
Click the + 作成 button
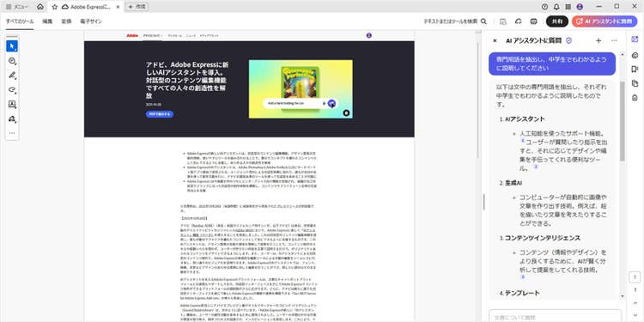point(137,7)
